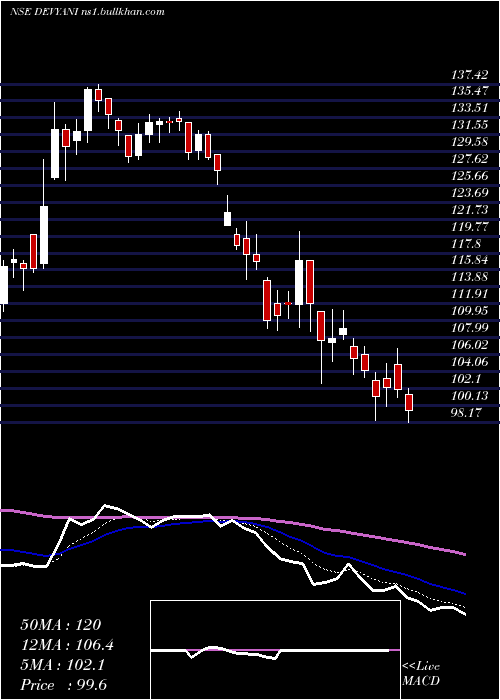
Task: Click the 135.47 price axis label
Action: click(x=469, y=91)
